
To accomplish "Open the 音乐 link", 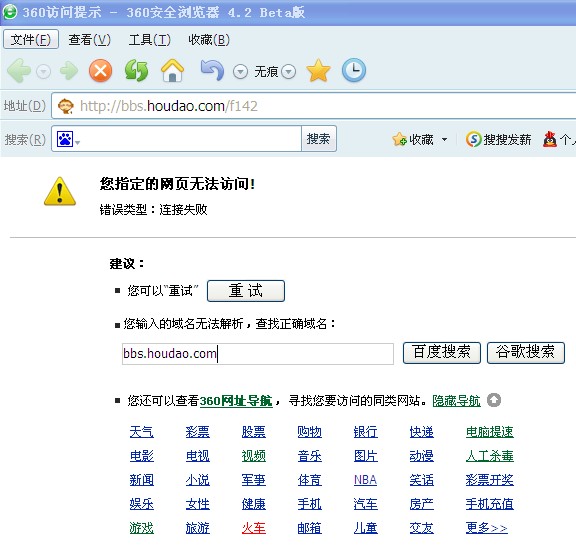I will (310, 456).
